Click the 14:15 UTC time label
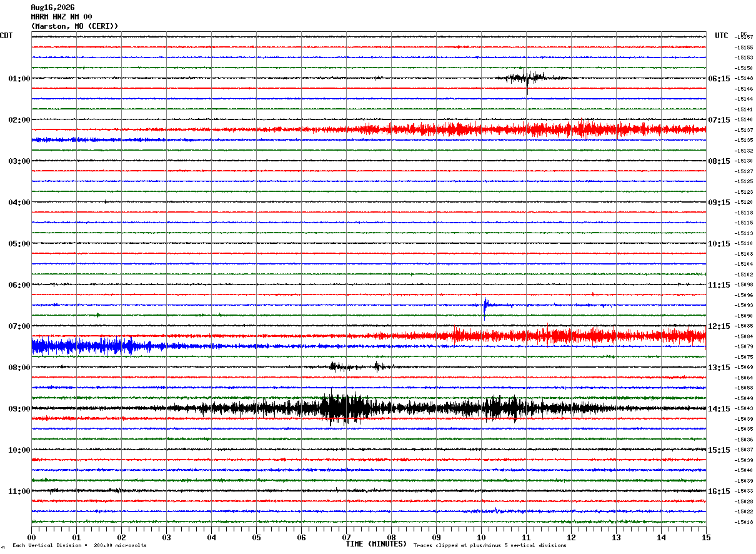Screen dimensions: 756x554 click(719, 409)
